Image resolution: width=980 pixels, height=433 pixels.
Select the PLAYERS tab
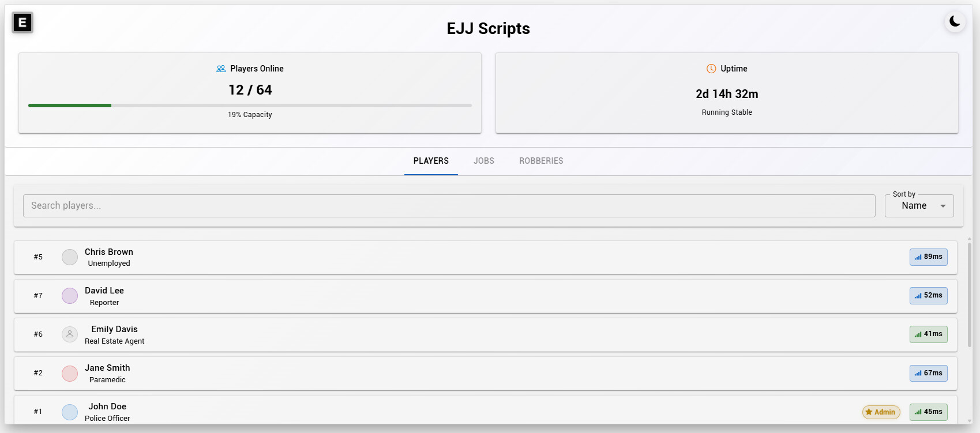pos(430,161)
